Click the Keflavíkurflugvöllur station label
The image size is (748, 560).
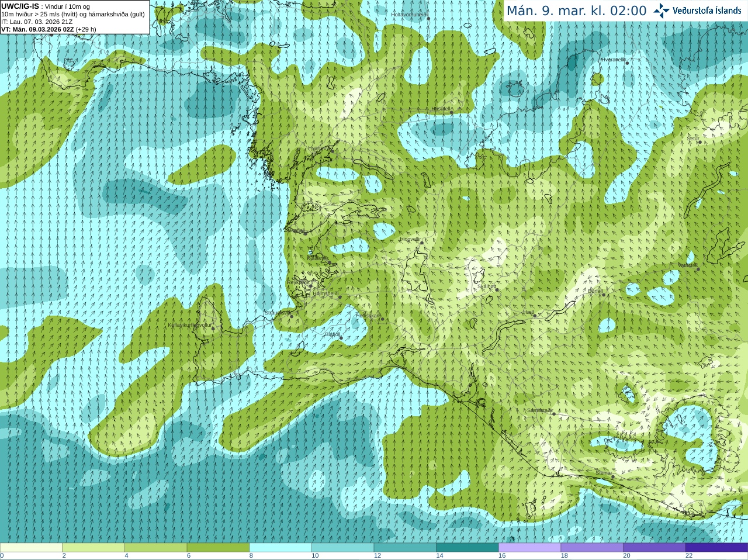tap(190, 325)
